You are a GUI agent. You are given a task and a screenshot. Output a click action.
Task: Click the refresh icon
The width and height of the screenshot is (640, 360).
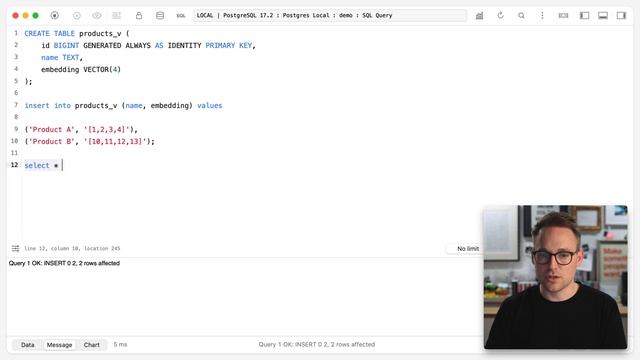click(500, 16)
